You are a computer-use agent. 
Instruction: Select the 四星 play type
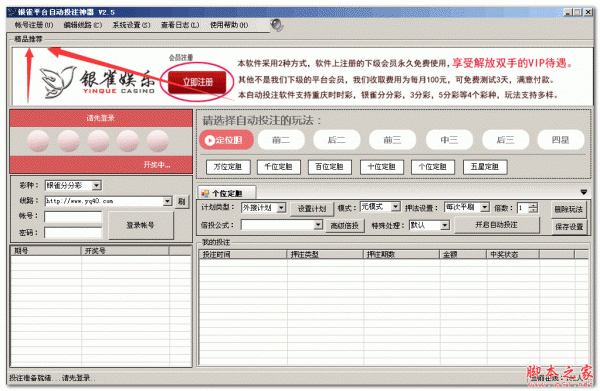tap(561, 140)
